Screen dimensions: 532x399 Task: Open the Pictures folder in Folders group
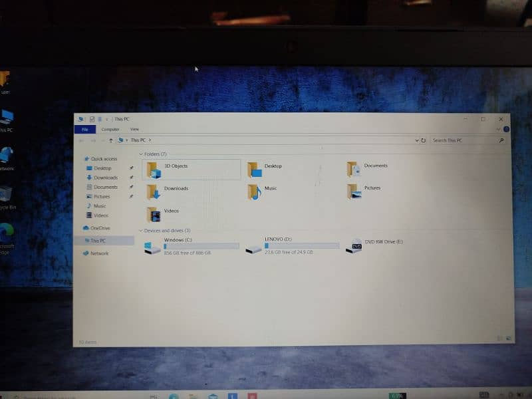point(364,191)
